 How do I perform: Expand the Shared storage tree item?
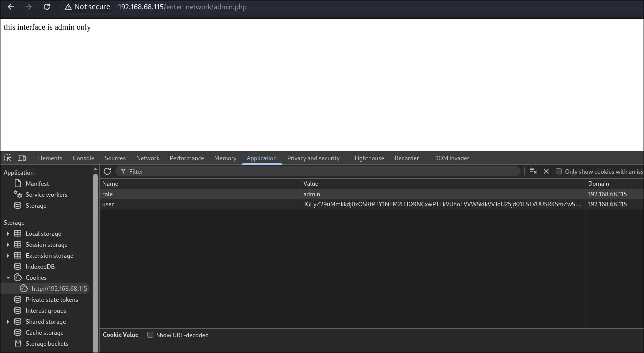tap(8, 322)
